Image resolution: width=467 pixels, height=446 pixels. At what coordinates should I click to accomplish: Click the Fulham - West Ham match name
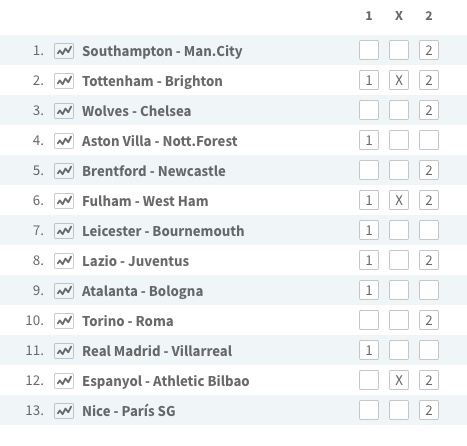pyautogui.click(x=145, y=201)
